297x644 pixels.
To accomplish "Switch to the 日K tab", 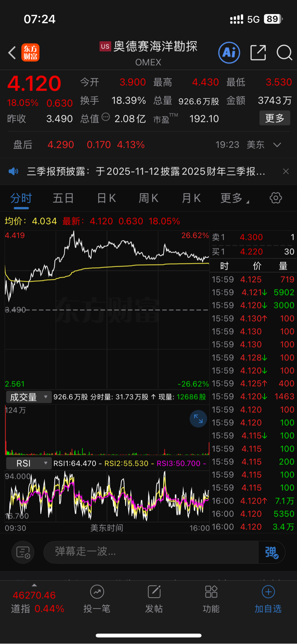I will coord(106,198).
